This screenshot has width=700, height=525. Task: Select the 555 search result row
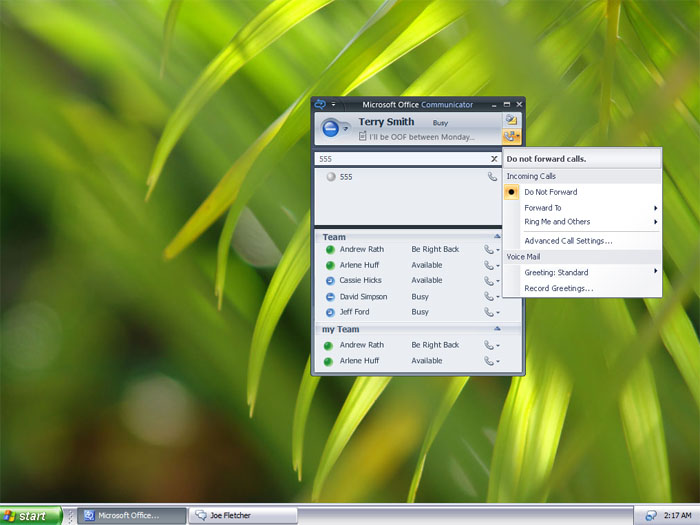(408, 177)
